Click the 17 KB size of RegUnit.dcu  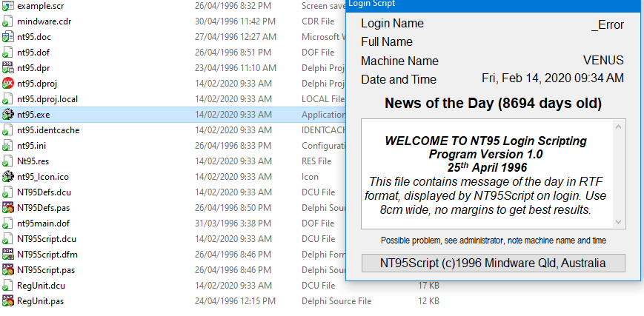point(429,286)
